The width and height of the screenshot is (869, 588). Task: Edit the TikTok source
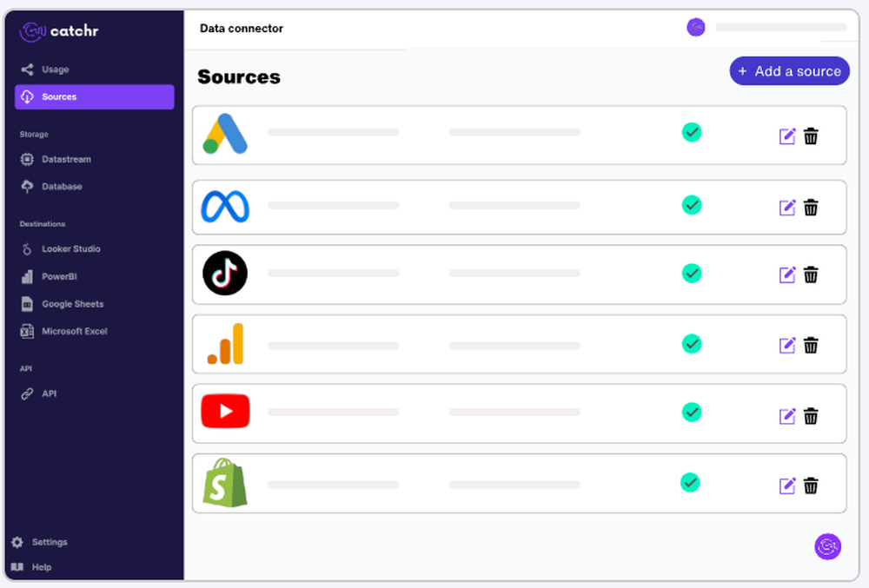tap(787, 275)
